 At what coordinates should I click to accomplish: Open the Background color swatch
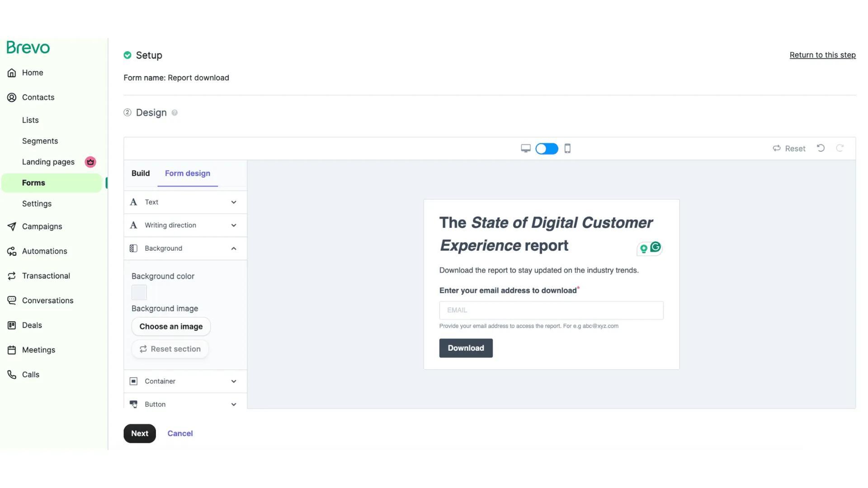pos(139,292)
